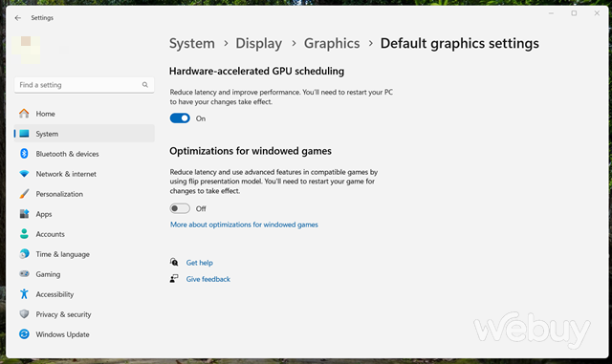Click the Get help link
The image size is (612, 364).
pyautogui.click(x=200, y=263)
